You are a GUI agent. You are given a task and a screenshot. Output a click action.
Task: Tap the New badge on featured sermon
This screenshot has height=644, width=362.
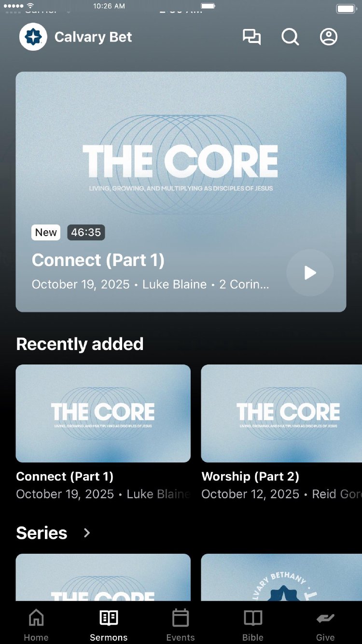click(46, 232)
